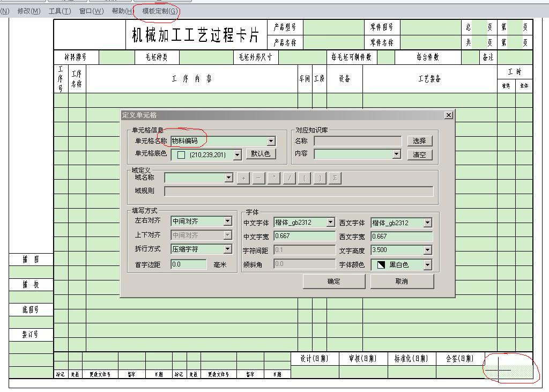549x392 pixels.
Task: Click the left parenthesis operator icon
Action: tap(303, 177)
